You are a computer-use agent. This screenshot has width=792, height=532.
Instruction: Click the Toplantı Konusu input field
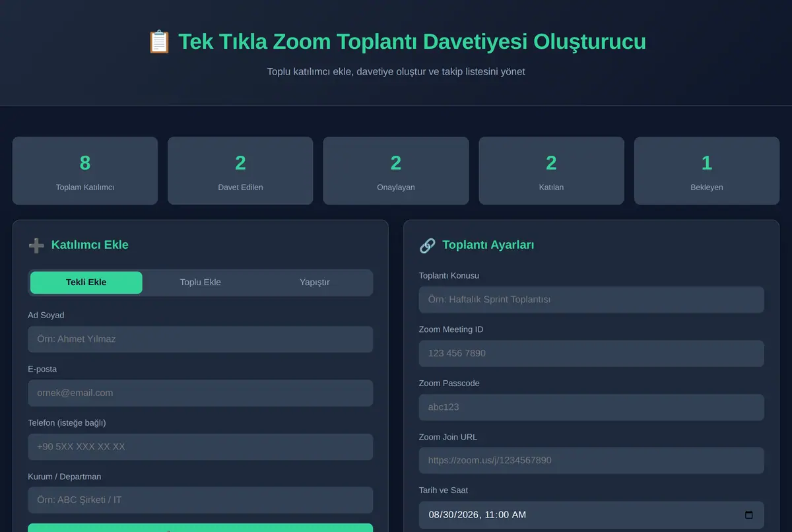click(591, 300)
